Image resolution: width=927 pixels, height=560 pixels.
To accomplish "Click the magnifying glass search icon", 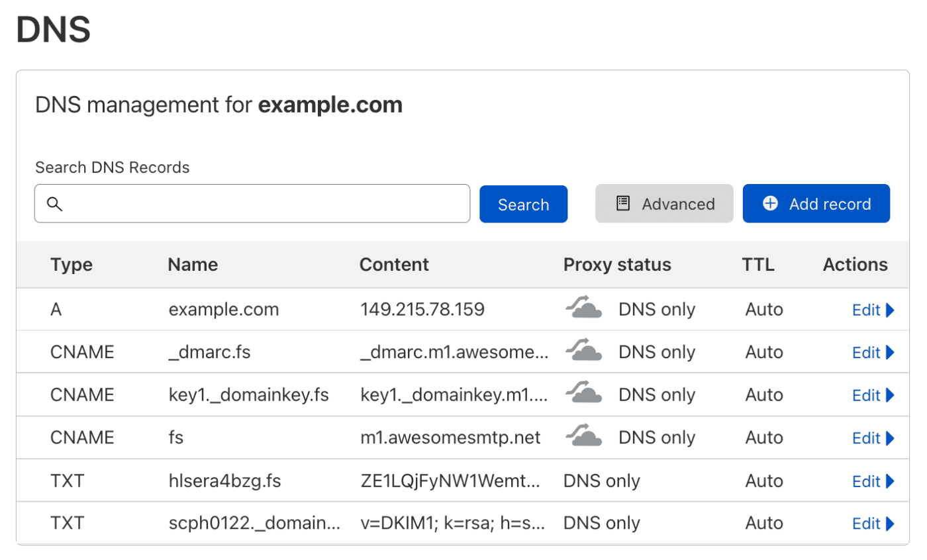I will [x=55, y=203].
